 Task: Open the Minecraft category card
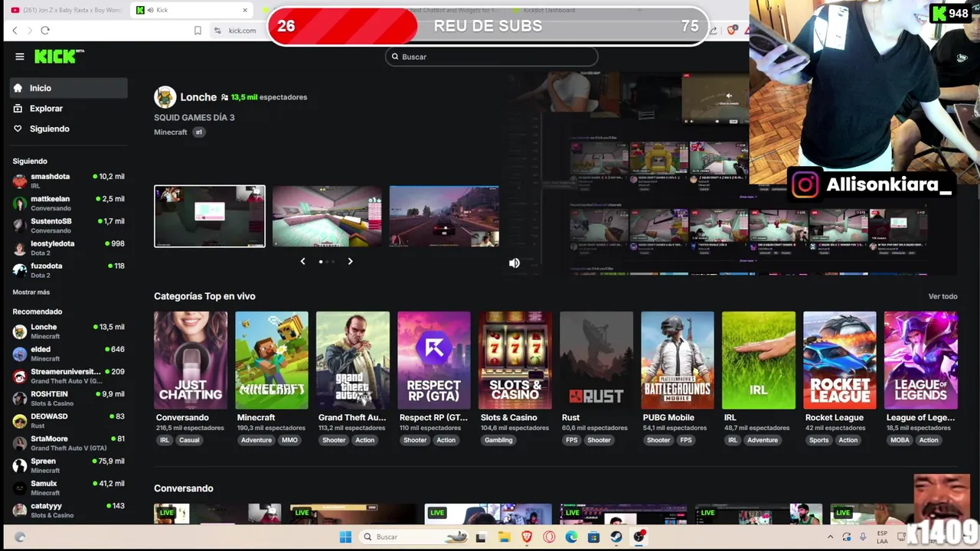tap(272, 360)
